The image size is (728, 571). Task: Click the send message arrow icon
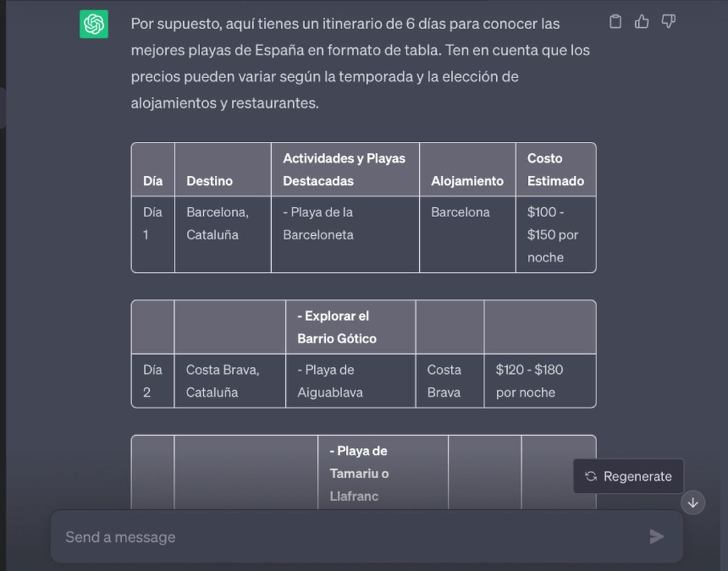coord(656,536)
